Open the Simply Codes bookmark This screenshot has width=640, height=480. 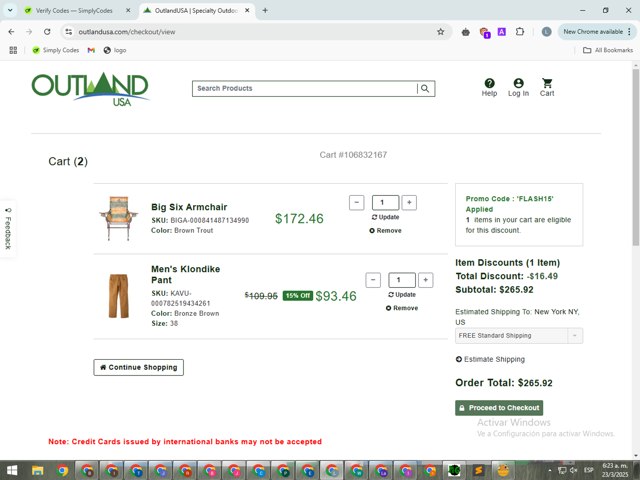click(56, 50)
